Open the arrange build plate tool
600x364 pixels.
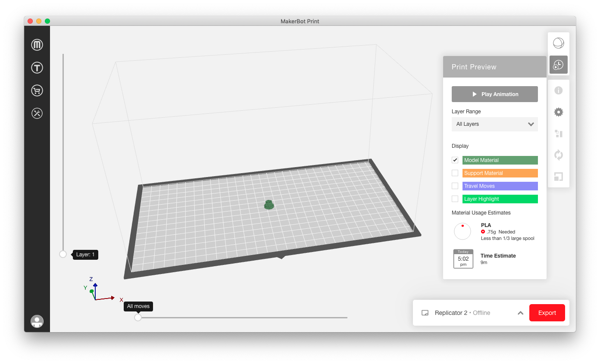tap(558, 134)
